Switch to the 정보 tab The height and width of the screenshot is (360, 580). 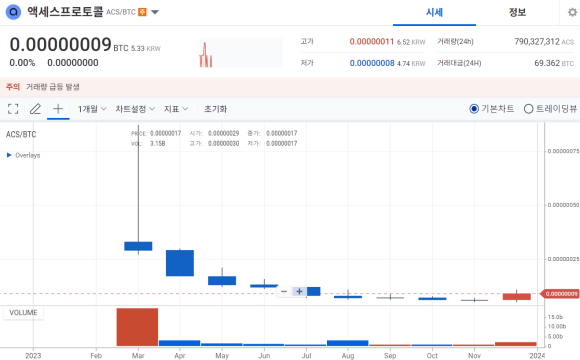517,13
